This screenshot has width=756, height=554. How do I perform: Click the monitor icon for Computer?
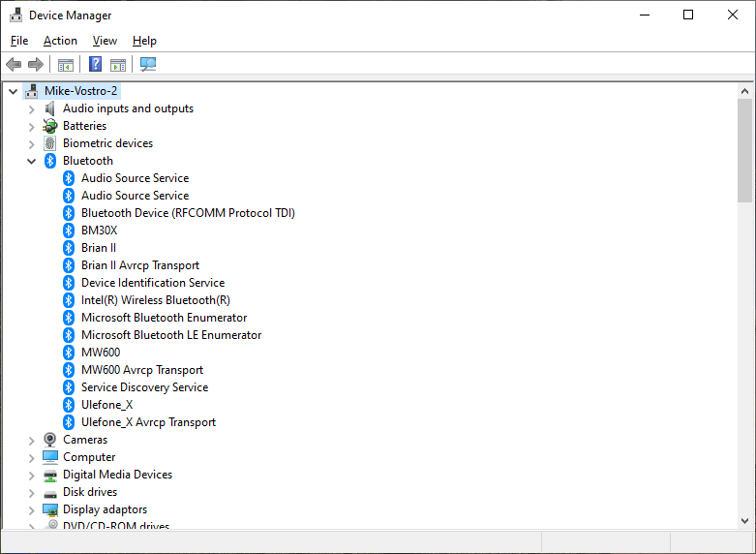[50, 457]
